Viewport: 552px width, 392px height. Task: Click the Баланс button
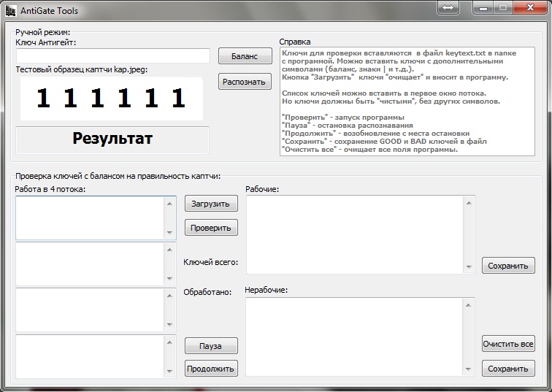click(x=245, y=56)
